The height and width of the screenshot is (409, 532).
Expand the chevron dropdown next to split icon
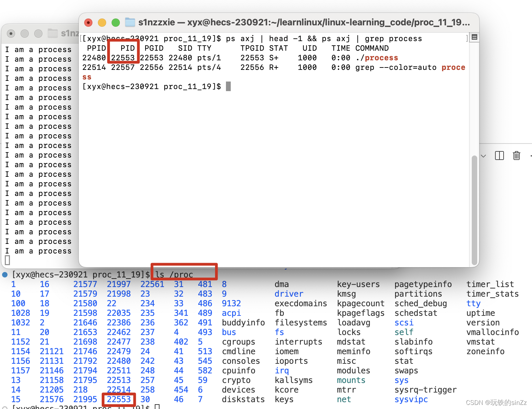(x=483, y=156)
